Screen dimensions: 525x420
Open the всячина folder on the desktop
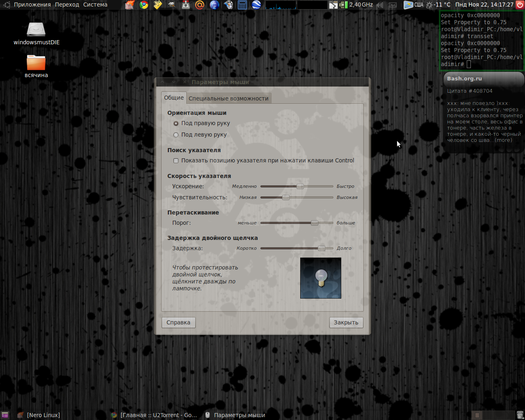36,63
